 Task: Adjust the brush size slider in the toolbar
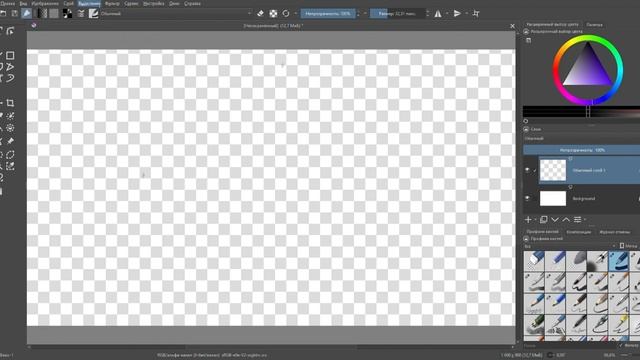[x=397, y=13]
